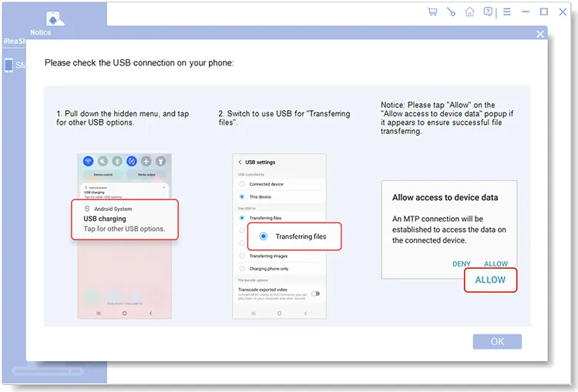This screenshot has width=578, height=392.
Task: Open the help question-mark bubble icon
Action: point(488,12)
